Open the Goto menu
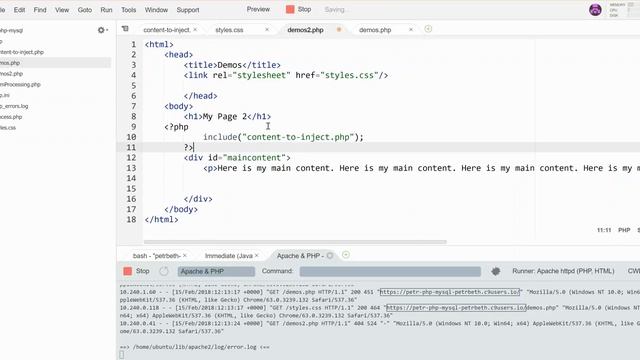The height and width of the screenshot is (360, 640). tap(85, 10)
